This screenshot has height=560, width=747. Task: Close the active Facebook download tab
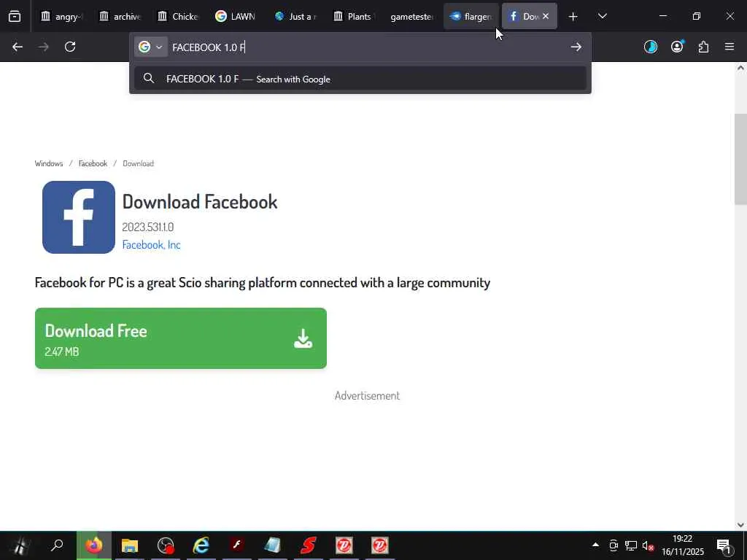[x=546, y=16]
